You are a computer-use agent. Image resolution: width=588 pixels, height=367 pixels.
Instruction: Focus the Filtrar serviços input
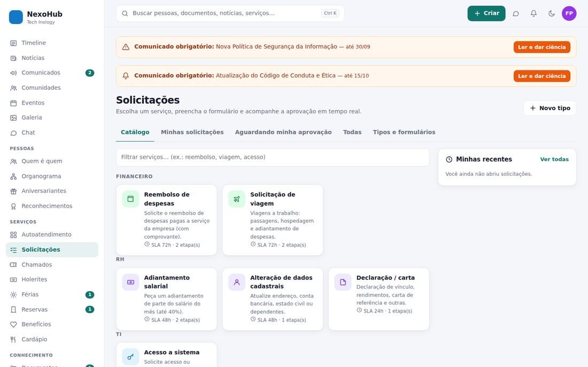[273, 158]
